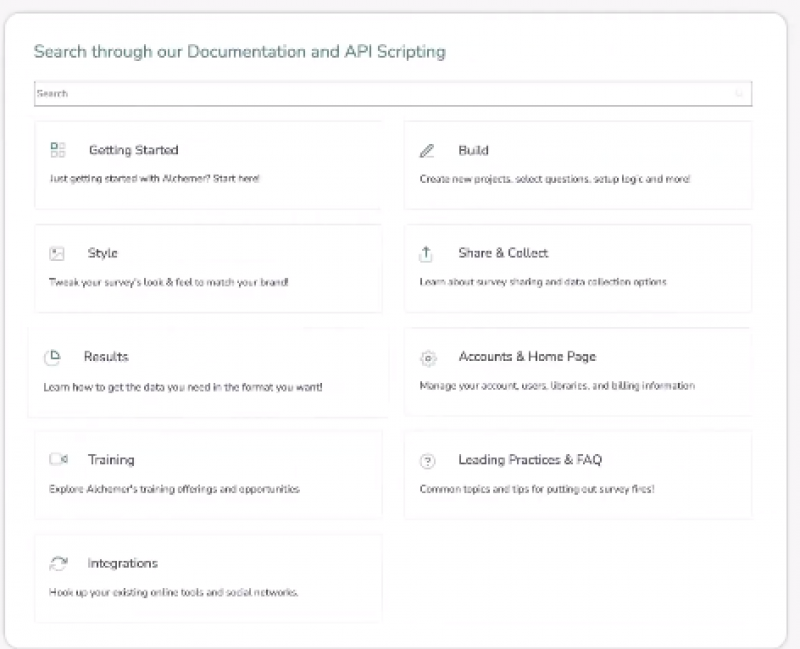This screenshot has height=649, width=800.
Task: Click the Leading Practices question mark icon
Action: (428, 461)
